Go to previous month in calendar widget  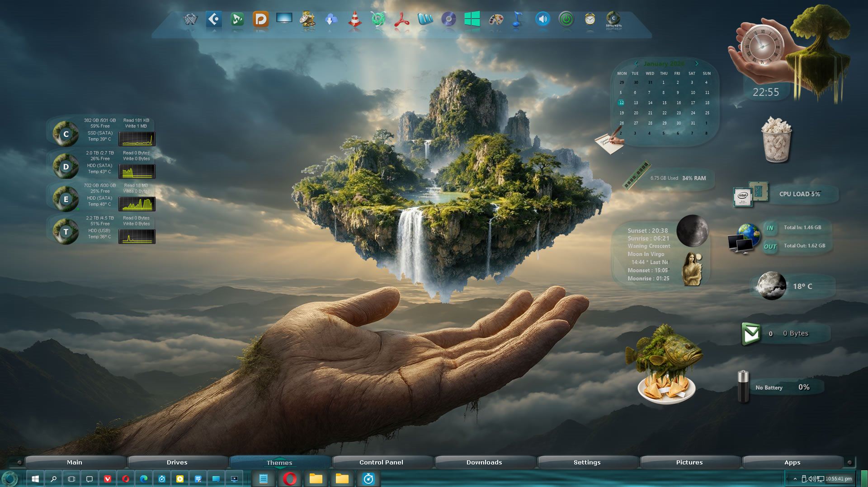point(636,64)
